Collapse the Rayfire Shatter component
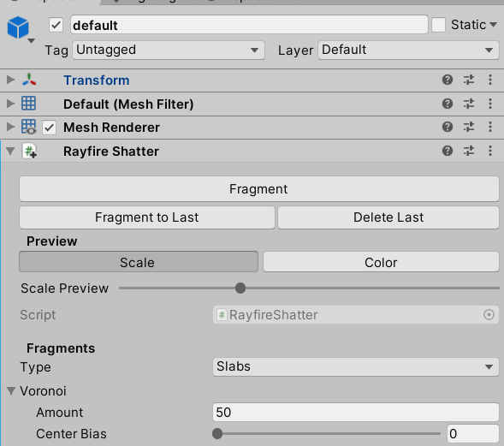 (10, 151)
